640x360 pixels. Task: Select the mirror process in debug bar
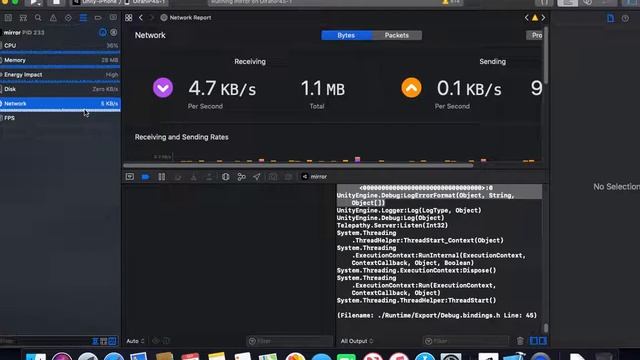pos(314,177)
